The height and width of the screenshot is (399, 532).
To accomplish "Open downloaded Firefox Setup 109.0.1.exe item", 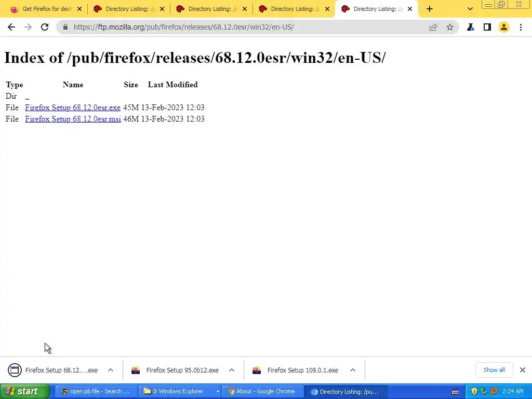I will [296, 370].
